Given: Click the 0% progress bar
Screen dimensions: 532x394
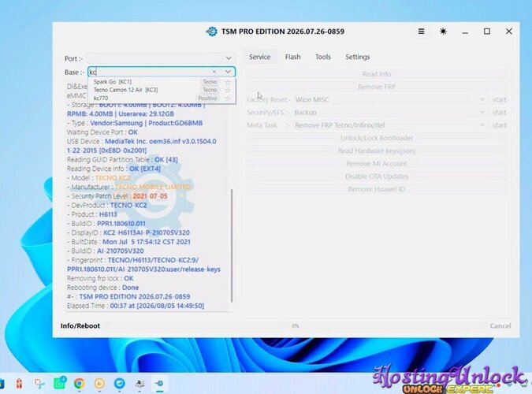Looking at the screenshot, I should coord(296,325).
